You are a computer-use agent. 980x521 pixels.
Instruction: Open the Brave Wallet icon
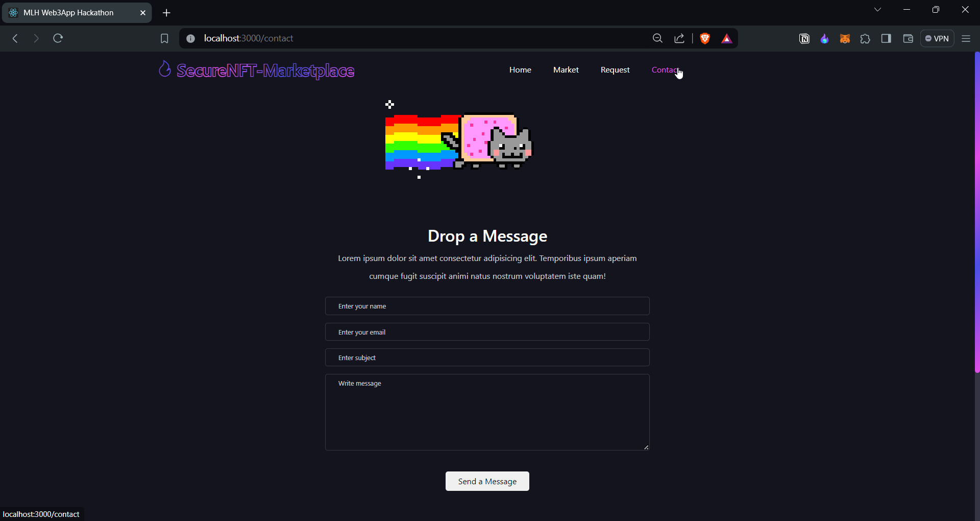pos(908,38)
